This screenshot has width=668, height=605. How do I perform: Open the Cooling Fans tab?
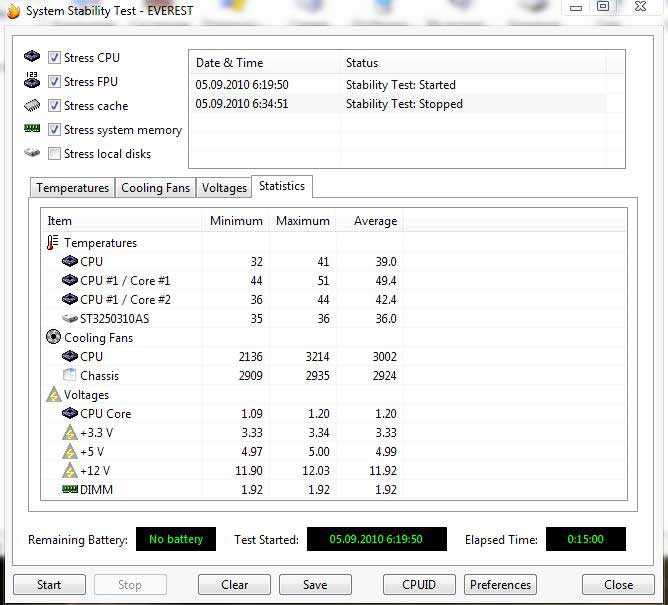pyautogui.click(x=155, y=188)
